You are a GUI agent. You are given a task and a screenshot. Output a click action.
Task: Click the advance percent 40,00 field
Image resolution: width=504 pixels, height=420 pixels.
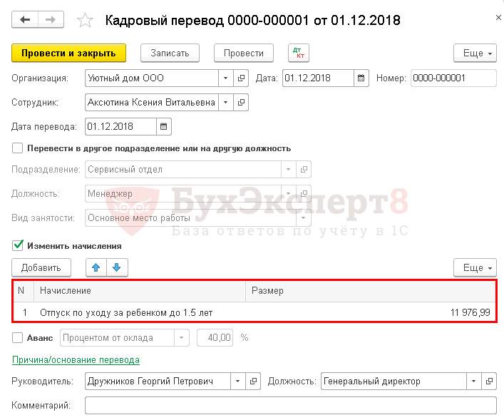(x=215, y=338)
